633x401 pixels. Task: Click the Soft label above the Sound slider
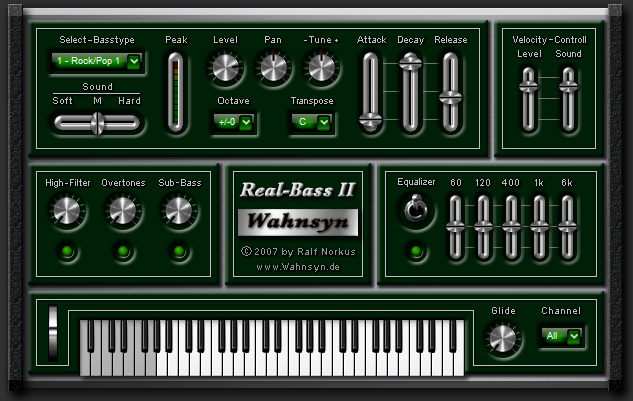pyautogui.click(x=63, y=101)
